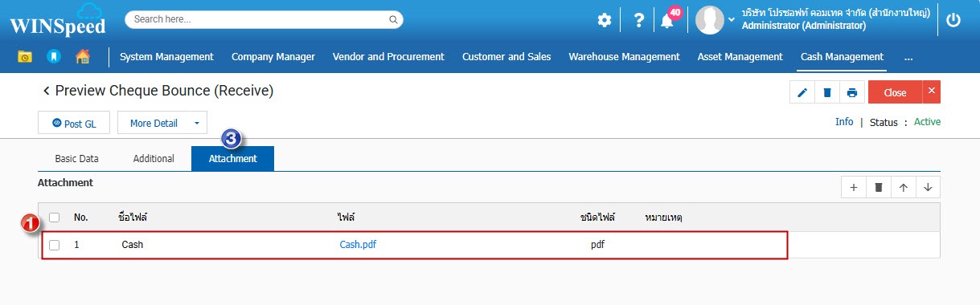Move the attachment down with the arrow icon

pyautogui.click(x=928, y=187)
